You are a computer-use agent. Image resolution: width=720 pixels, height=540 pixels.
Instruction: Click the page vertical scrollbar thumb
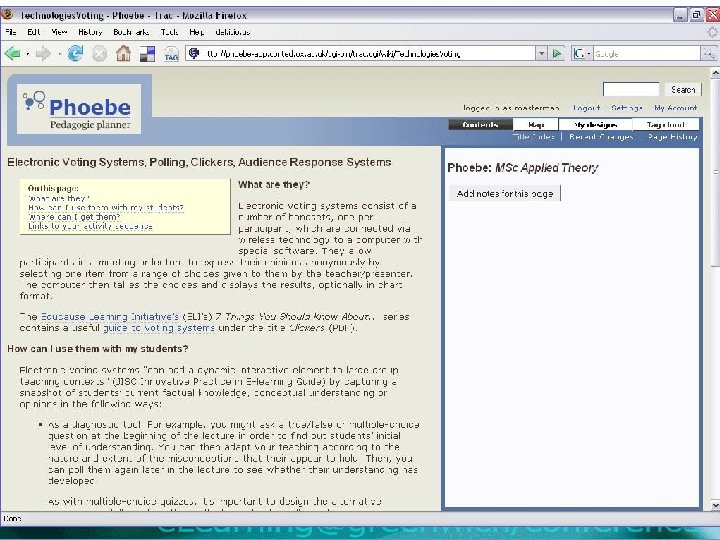tap(715, 172)
